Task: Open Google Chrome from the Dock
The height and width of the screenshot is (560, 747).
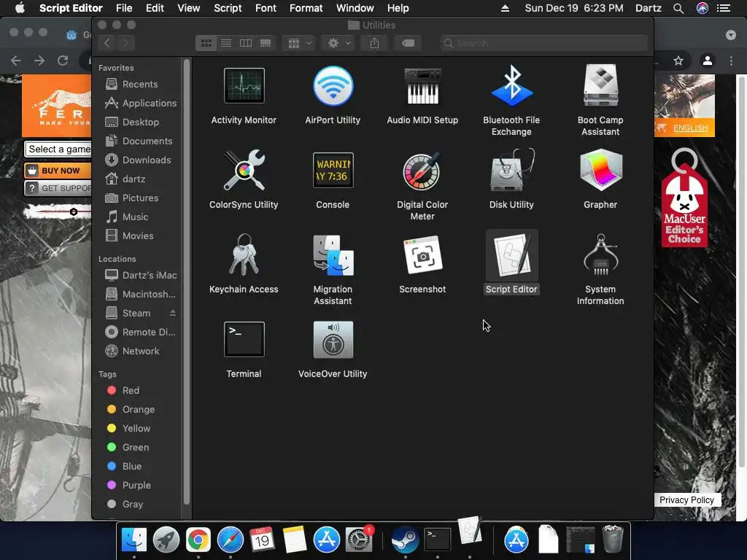Action: (x=198, y=540)
